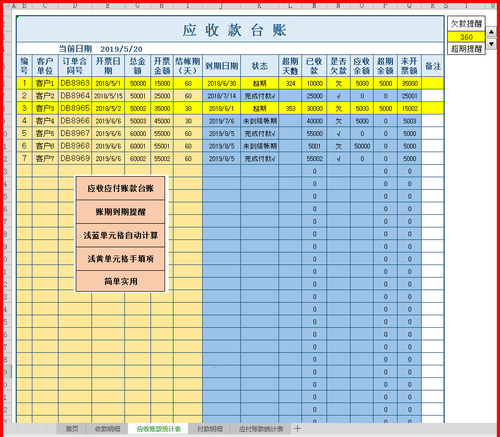
Task: Select order number cell DB8964
Action: pos(75,96)
